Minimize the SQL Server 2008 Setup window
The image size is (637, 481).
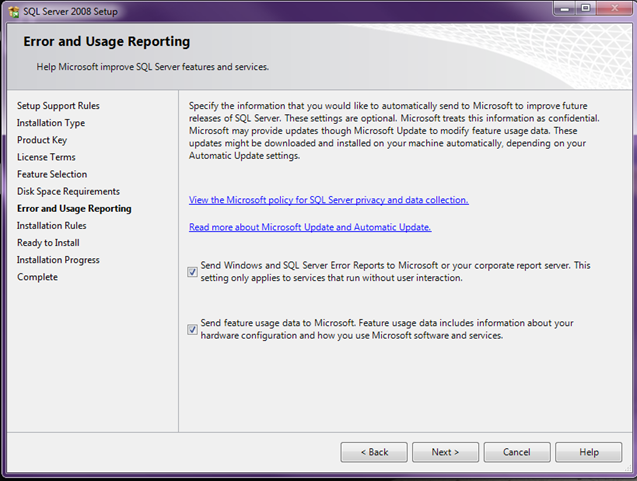point(565,9)
